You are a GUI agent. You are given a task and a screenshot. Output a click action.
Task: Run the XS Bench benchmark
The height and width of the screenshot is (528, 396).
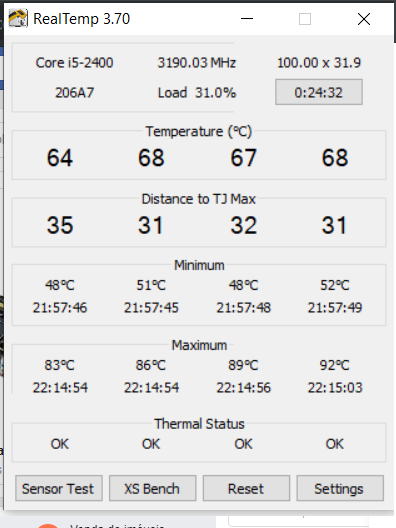pyautogui.click(x=153, y=488)
